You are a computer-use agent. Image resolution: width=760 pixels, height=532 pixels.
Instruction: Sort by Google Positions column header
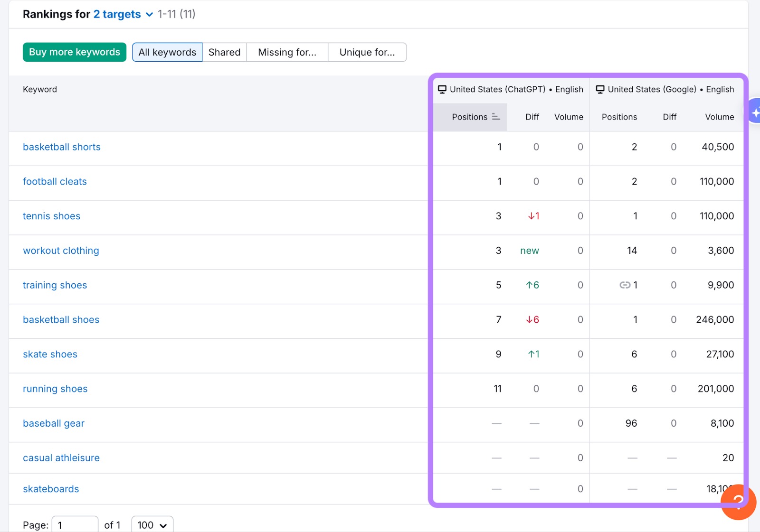[x=619, y=117]
